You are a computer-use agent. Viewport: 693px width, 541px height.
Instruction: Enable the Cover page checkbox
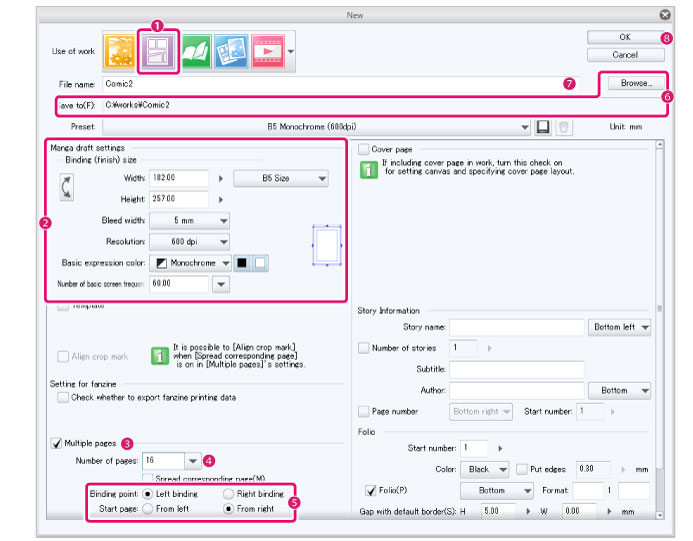click(364, 149)
